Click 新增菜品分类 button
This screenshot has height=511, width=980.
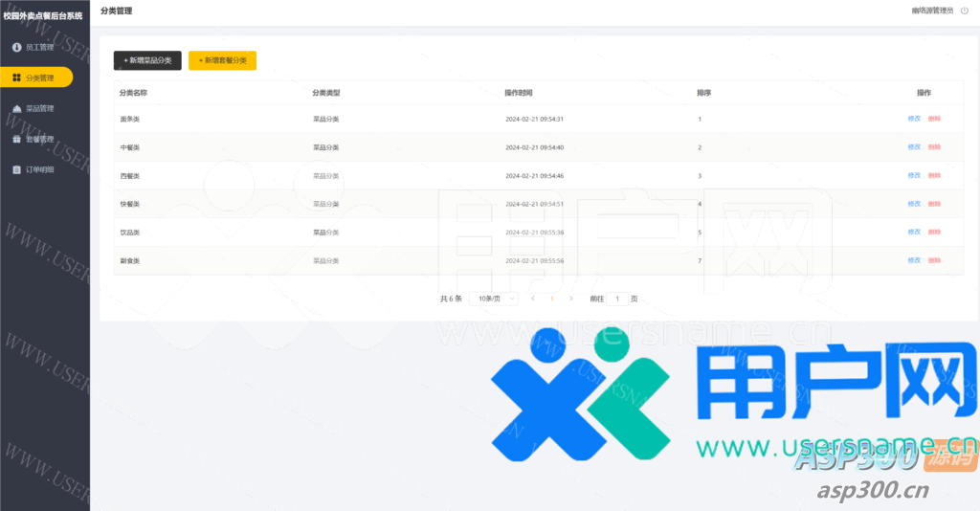click(x=147, y=60)
